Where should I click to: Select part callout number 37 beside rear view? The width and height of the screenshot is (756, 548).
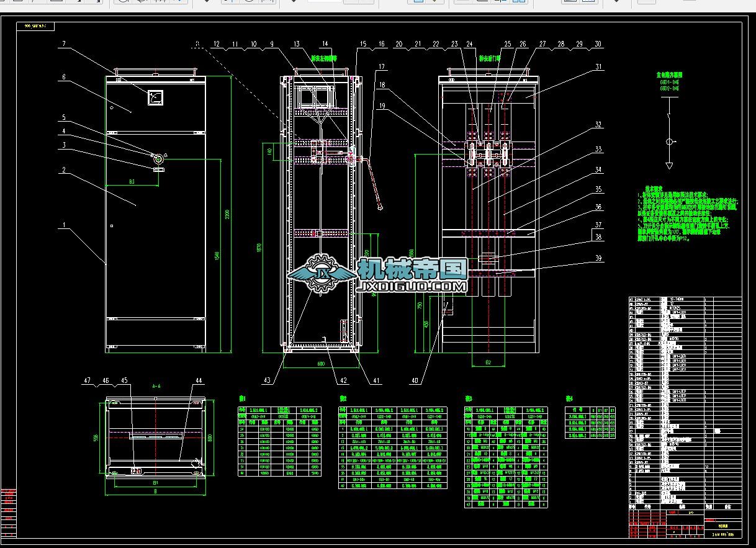[598, 225]
